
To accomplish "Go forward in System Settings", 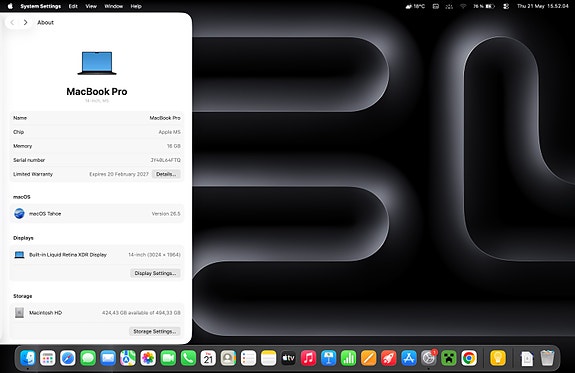I will pyautogui.click(x=25, y=22).
